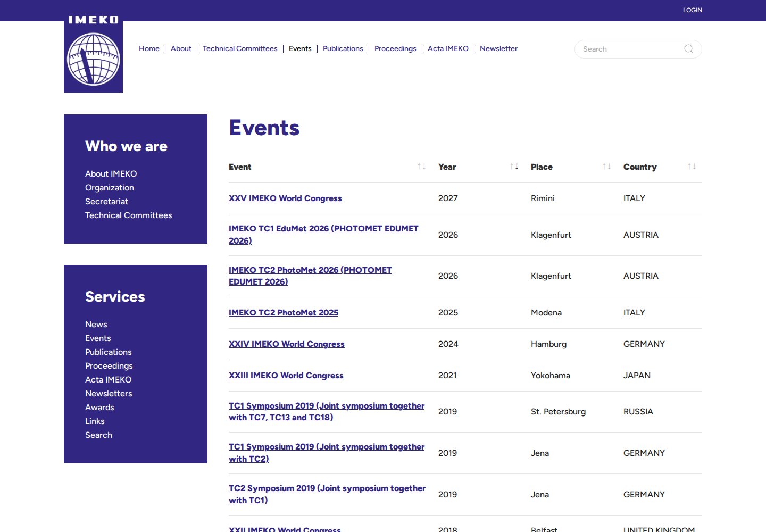Screen dimensions: 766x532
Task: Open Secretariat sidebar link
Action: point(106,201)
